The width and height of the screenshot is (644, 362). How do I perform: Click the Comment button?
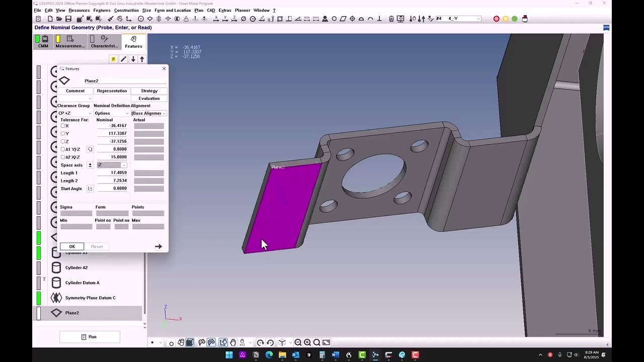tap(75, 91)
